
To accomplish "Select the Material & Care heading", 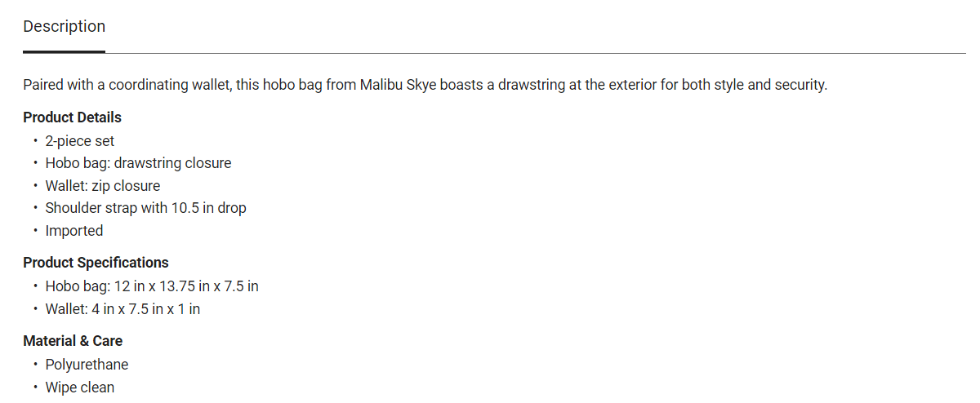I will coord(73,341).
